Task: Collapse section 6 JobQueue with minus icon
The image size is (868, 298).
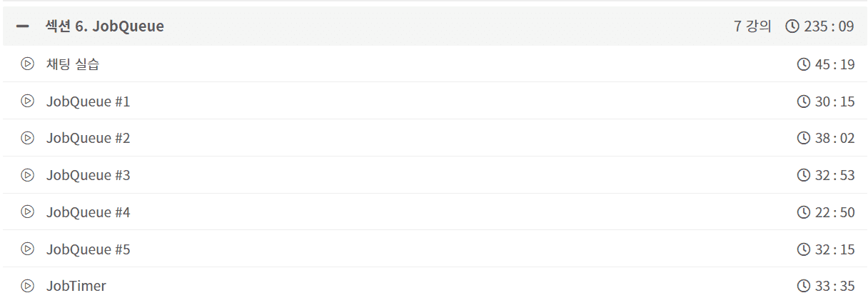Action: [x=23, y=26]
